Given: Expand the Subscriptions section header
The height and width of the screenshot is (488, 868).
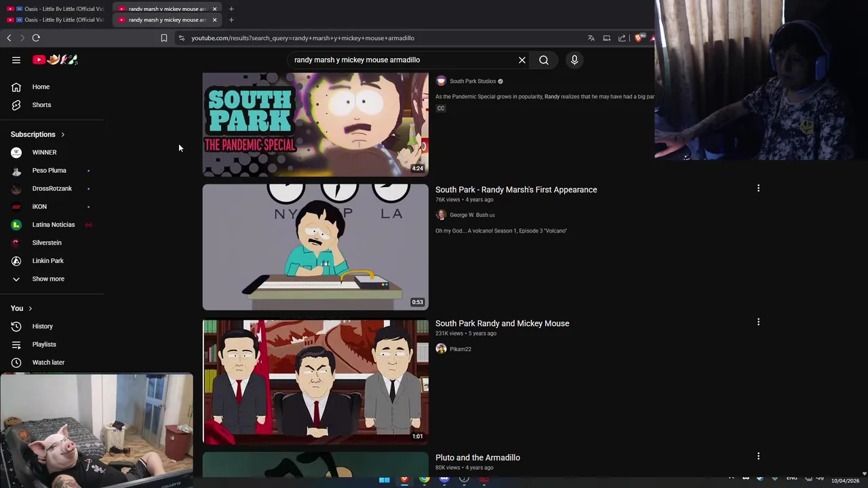Looking at the screenshot, I should (x=38, y=134).
